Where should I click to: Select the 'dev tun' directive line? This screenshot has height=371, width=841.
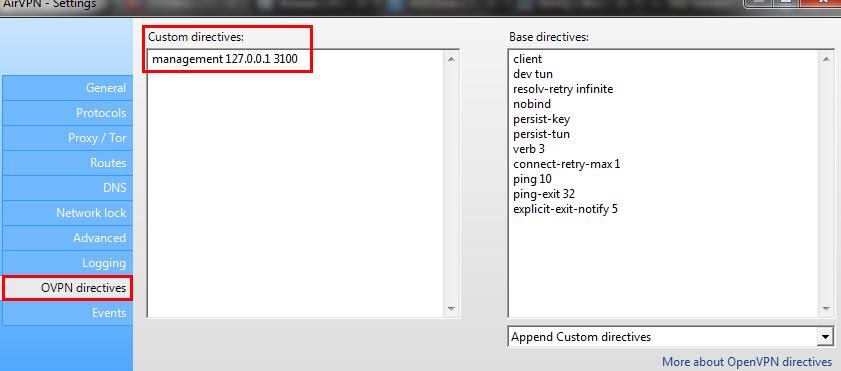(x=533, y=74)
